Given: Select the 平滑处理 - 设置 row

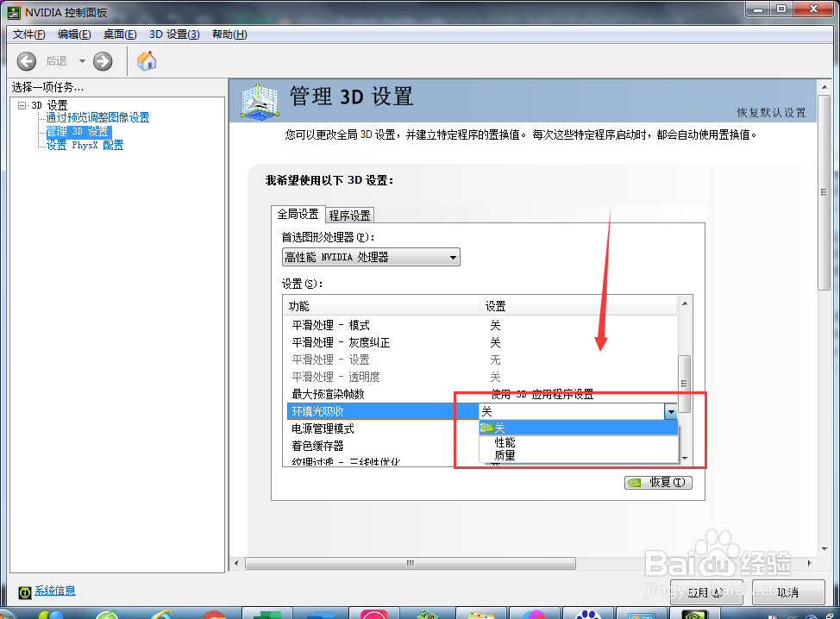Looking at the screenshot, I should 482,360.
